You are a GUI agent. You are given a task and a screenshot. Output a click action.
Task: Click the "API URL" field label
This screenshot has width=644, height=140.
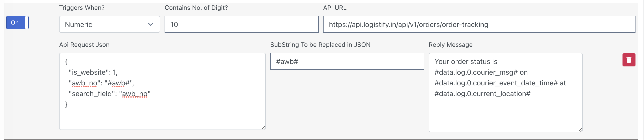tap(335, 8)
